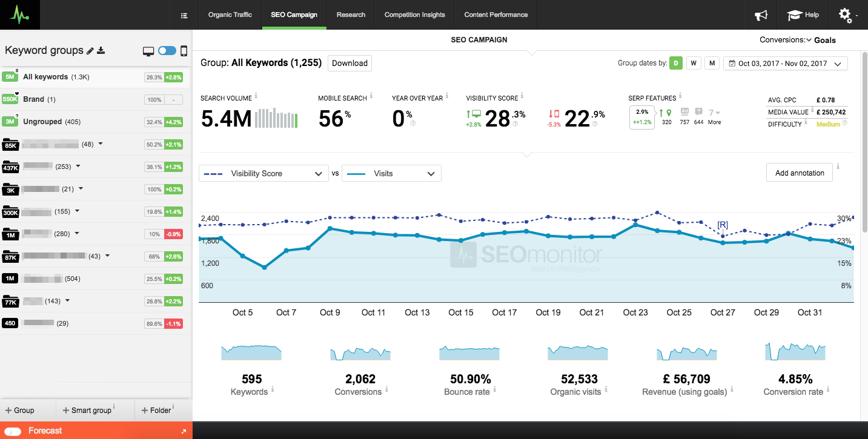Open the date range picker dropdown
868x439 pixels.
(785, 64)
